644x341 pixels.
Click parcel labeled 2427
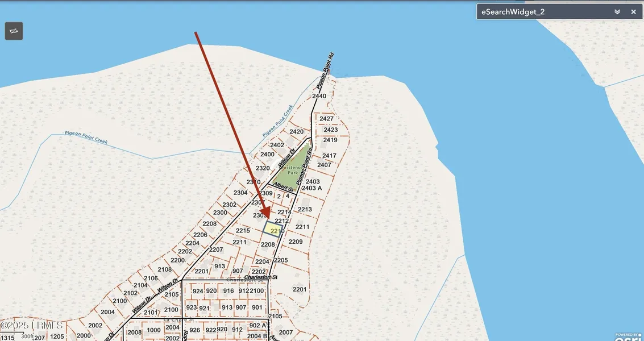click(x=327, y=119)
